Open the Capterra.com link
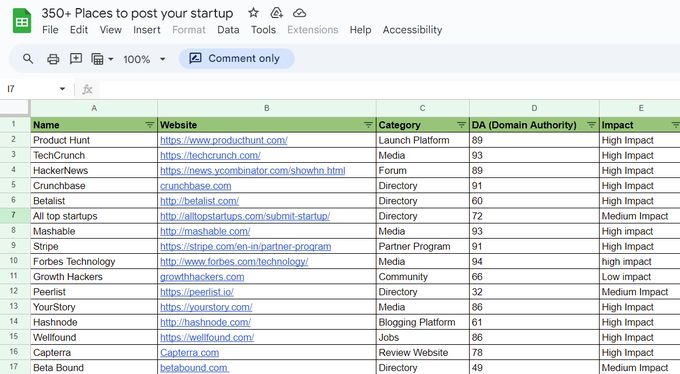 tap(190, 353)
